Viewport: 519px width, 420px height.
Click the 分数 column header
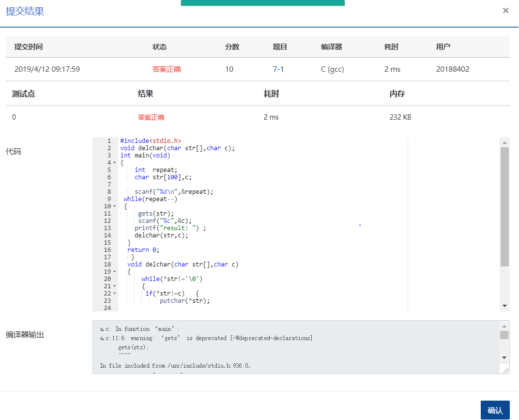click(x=232, y=47)
